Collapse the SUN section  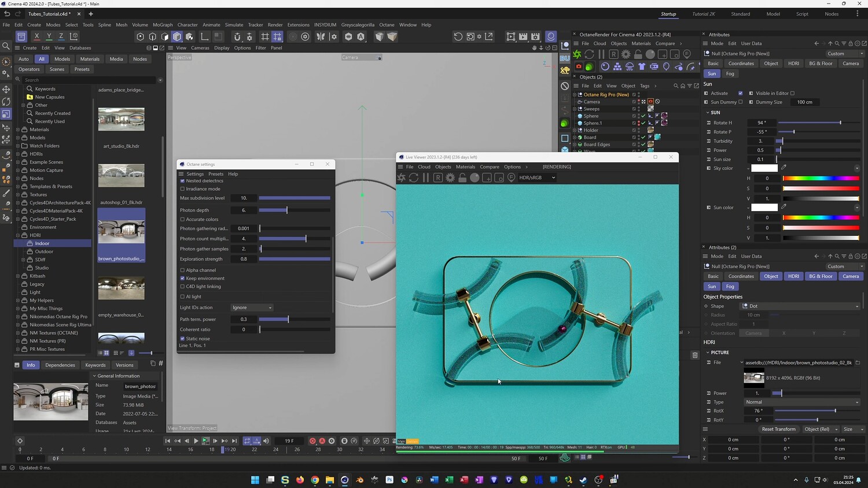(x=708, y=113)
